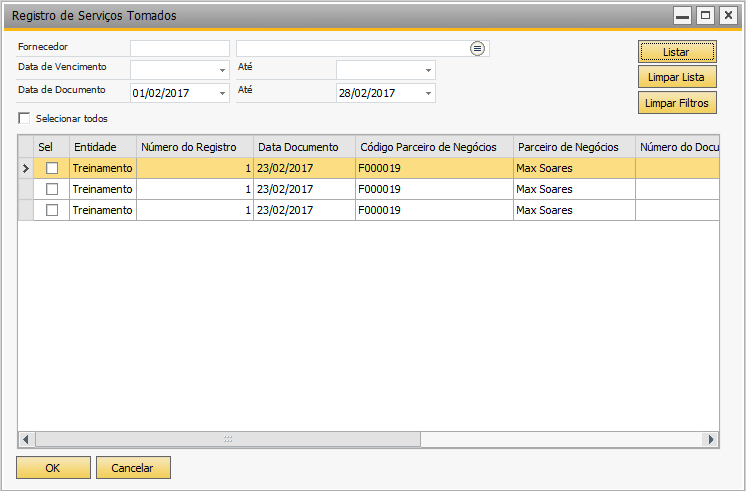
Task: Select Treinamento in the middle row
Action: pos(102,189)
